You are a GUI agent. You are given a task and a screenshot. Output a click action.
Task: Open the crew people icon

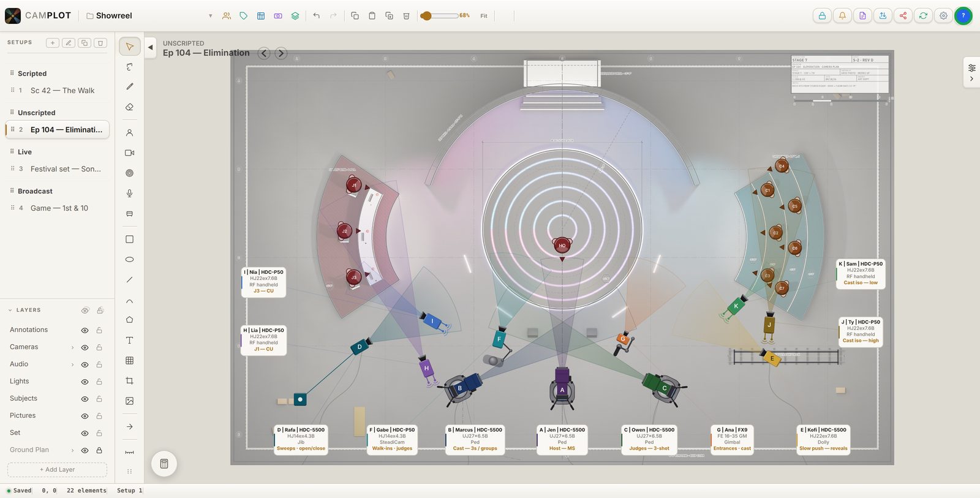[227, 16]
